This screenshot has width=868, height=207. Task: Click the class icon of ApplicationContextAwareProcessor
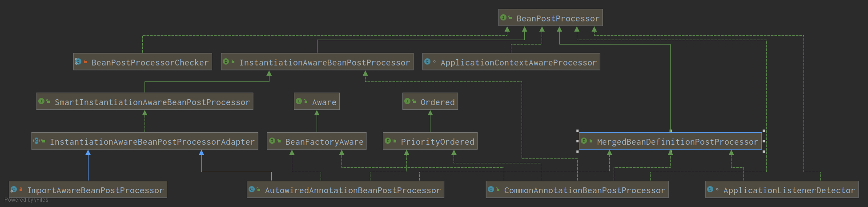point(427,62)
